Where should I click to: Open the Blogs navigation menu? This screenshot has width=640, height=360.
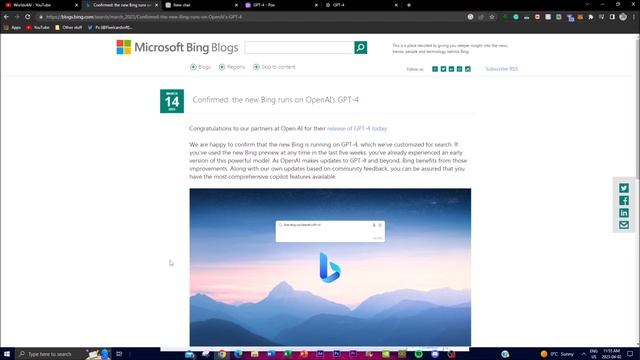[x=200, y=67]
